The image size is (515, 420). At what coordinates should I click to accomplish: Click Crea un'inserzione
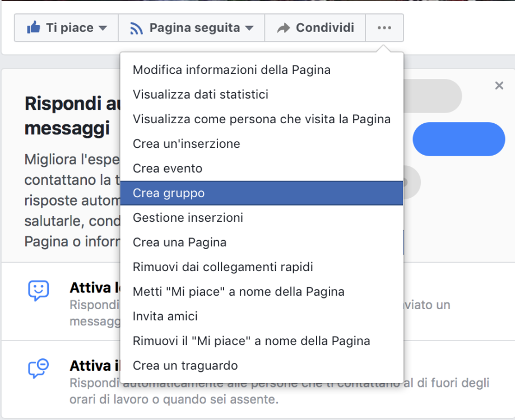point(185,143)
